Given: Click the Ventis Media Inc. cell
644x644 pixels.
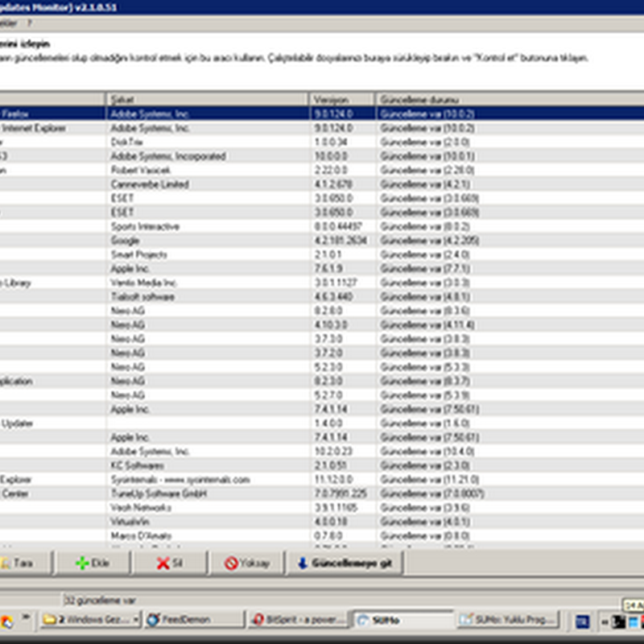Looking at the screenshot, I should click(x=208, y=283).
